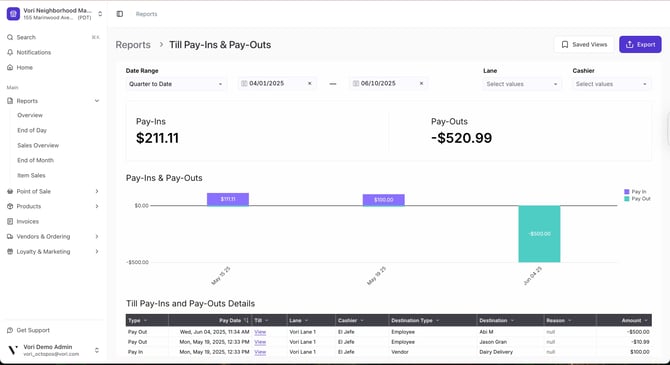Viewport: 670px width, 365px height.
Task: Open the Cashier select values dropdown
Action: coord(611,84)
